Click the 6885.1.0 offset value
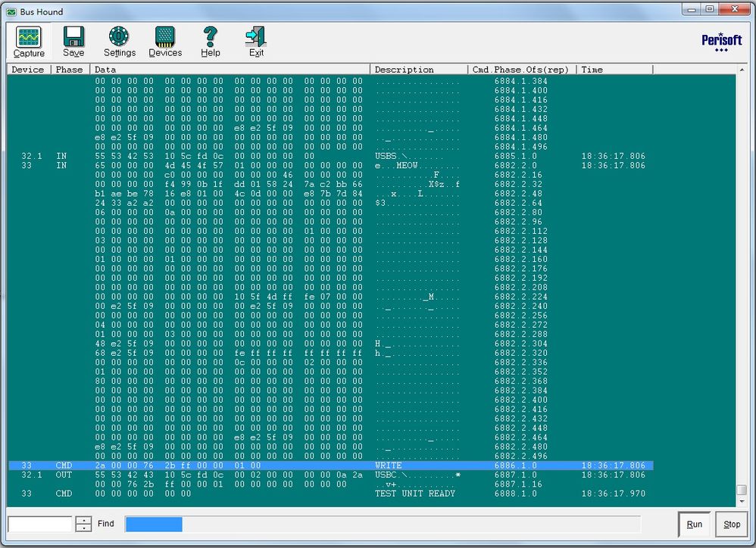Viewport: 756px width, 548px height. coord(515,156)
